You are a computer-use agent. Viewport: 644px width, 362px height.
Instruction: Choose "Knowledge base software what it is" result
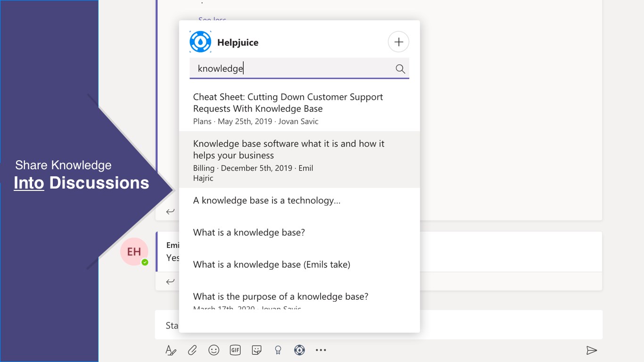299,160
